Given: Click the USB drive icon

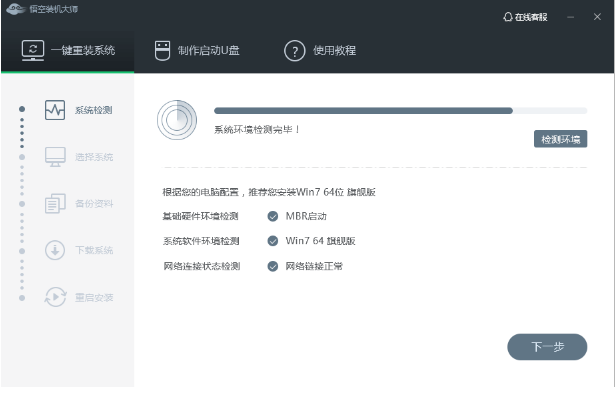Looking at the screenshot, I should (162, 51).
